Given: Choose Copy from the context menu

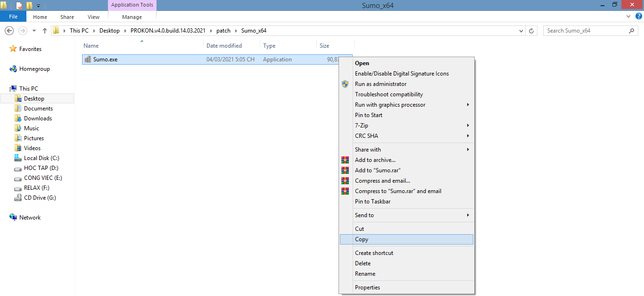Looking at the screenshot, I should coord(362,239).
